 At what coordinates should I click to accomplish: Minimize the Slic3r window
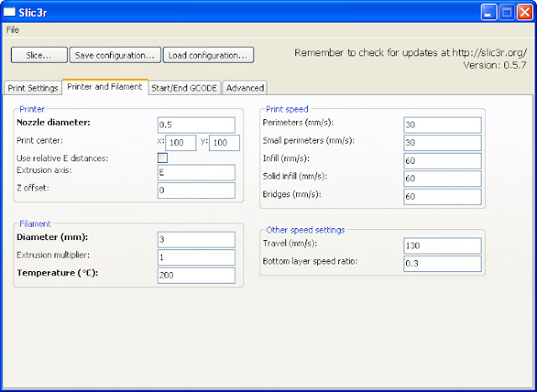(488, 13)
